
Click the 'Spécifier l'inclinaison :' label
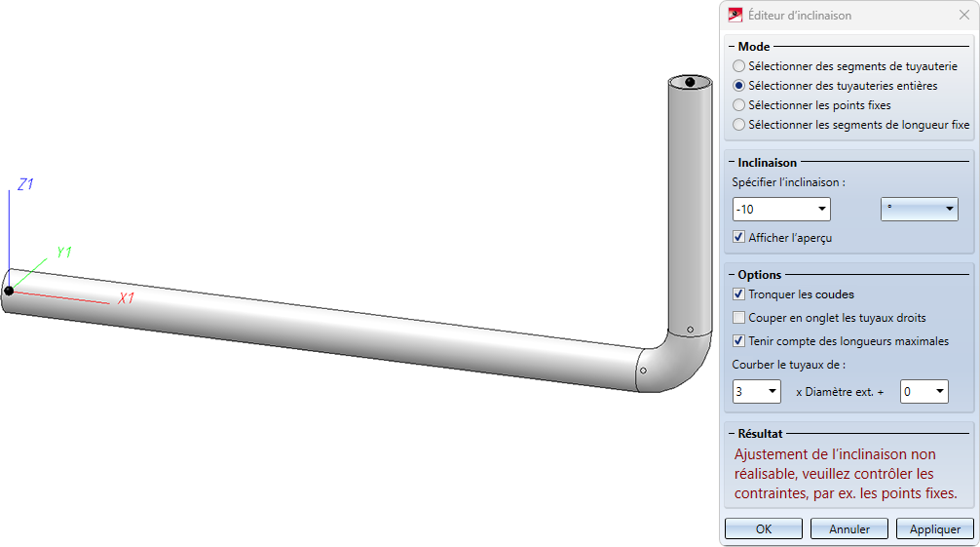coord(789,182)
